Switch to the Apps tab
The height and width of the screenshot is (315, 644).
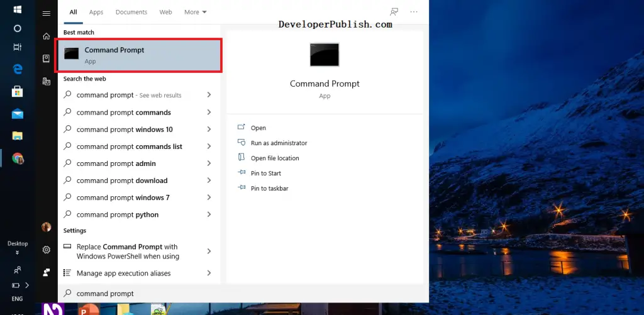96,12
